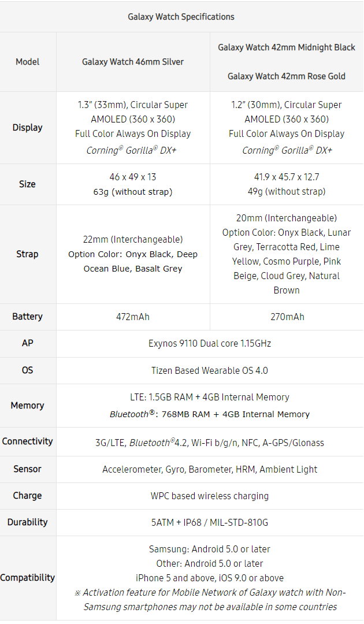Select the Exynos 9110 Dual core processor text

click(210, 343)
